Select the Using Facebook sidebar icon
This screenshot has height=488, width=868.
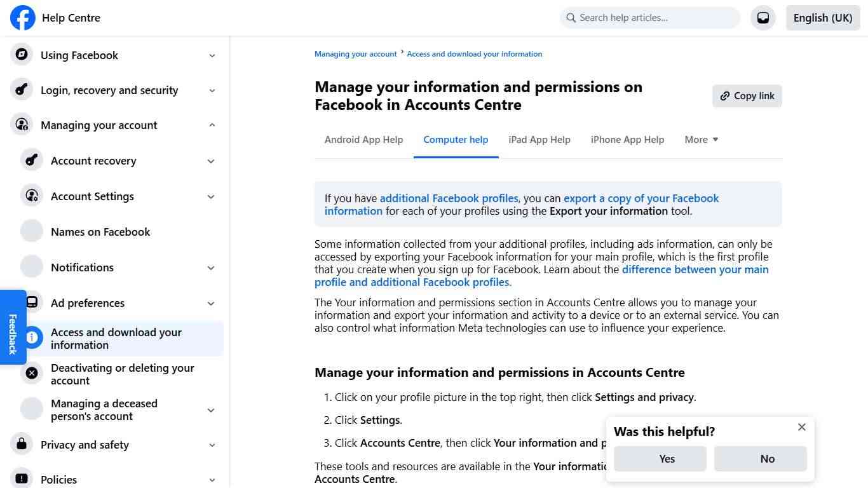[21, 55]
